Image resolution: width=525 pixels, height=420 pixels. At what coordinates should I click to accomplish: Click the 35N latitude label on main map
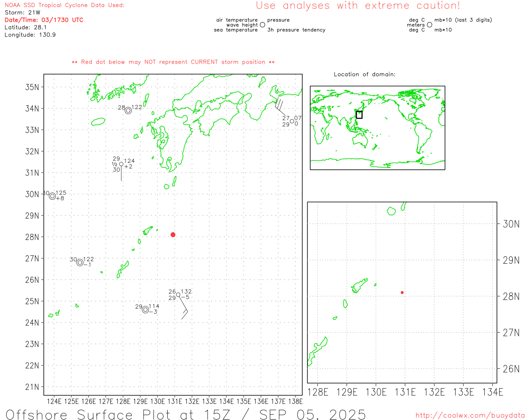32,87
